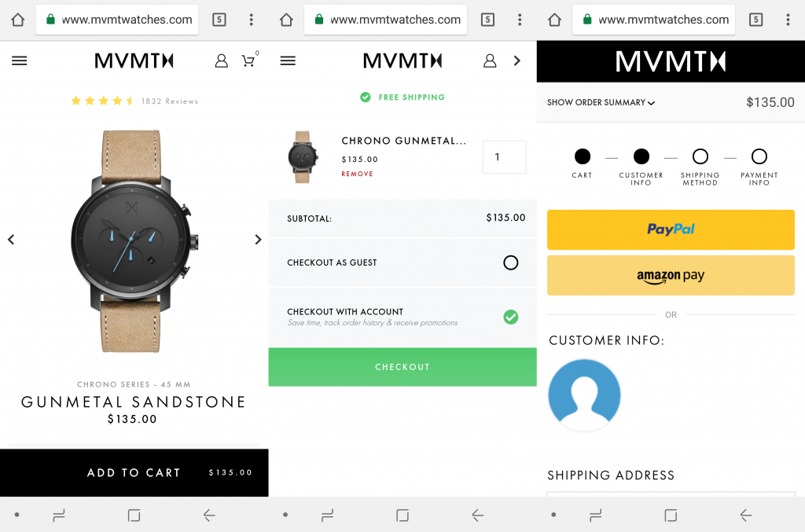Screen dimensions: 805x532
Task: Pay with the yellow PayPal button
Action: 671,229
